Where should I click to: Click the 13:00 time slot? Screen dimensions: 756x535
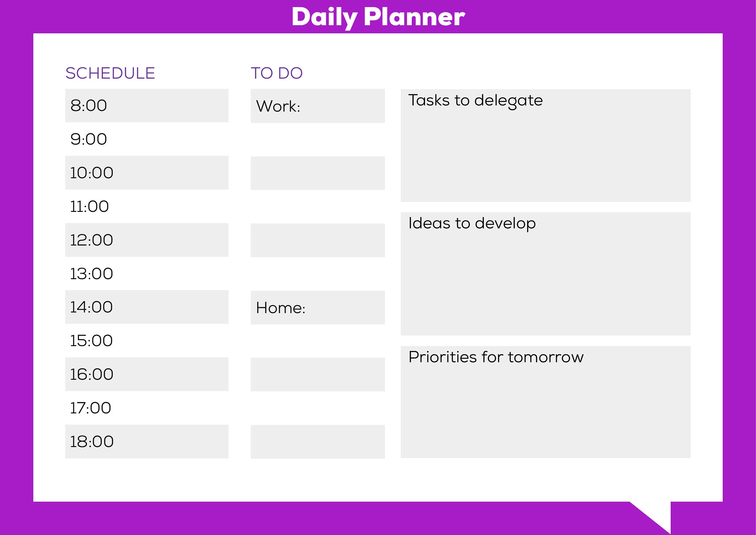coord(146,273)
